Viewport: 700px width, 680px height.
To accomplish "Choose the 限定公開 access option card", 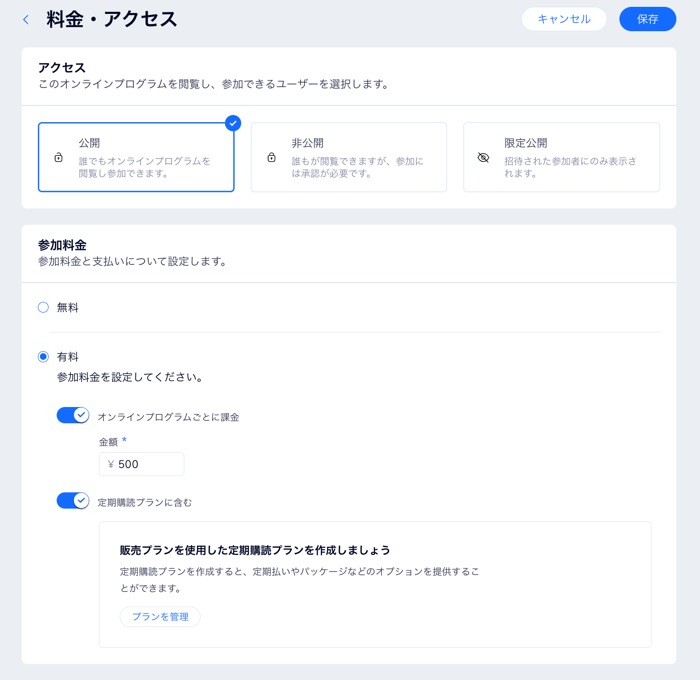I will [562, 157].
